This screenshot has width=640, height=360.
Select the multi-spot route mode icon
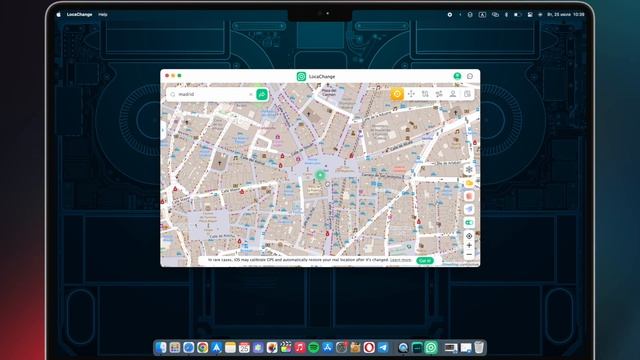pyautogui.click(x=439, y=94)
